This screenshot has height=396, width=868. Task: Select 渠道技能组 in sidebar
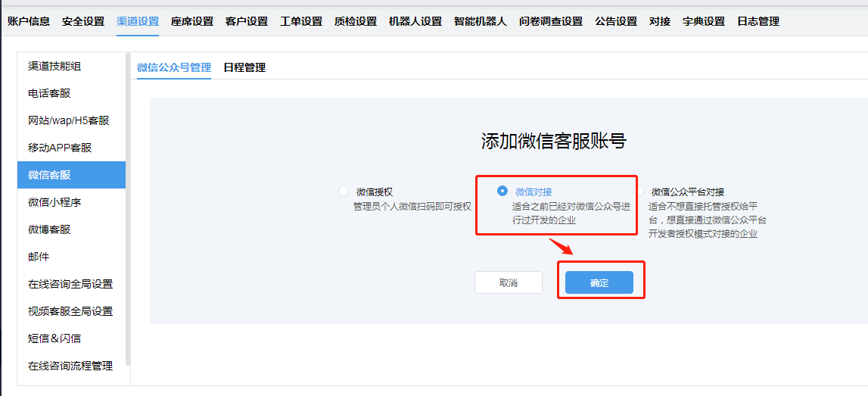coord(71,66)
